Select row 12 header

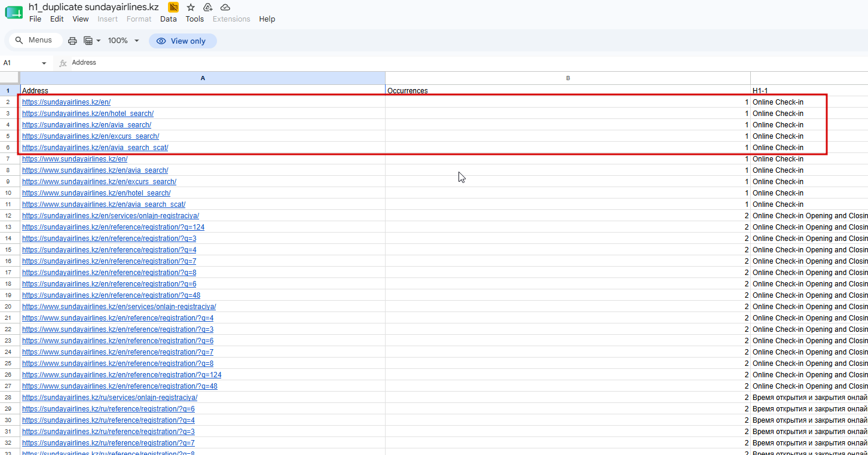pyautogui.click(x=10, y=216)
